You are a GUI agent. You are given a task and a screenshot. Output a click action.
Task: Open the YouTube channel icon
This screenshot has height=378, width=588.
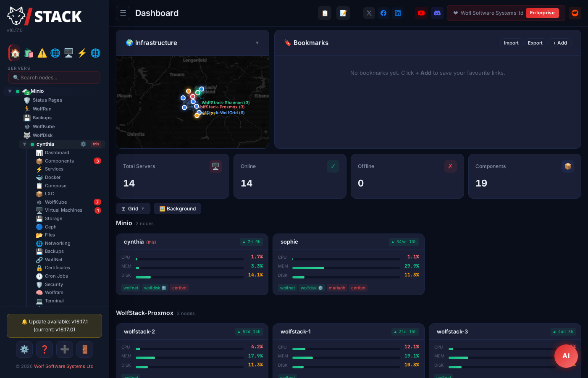click(x=421, y=13)
